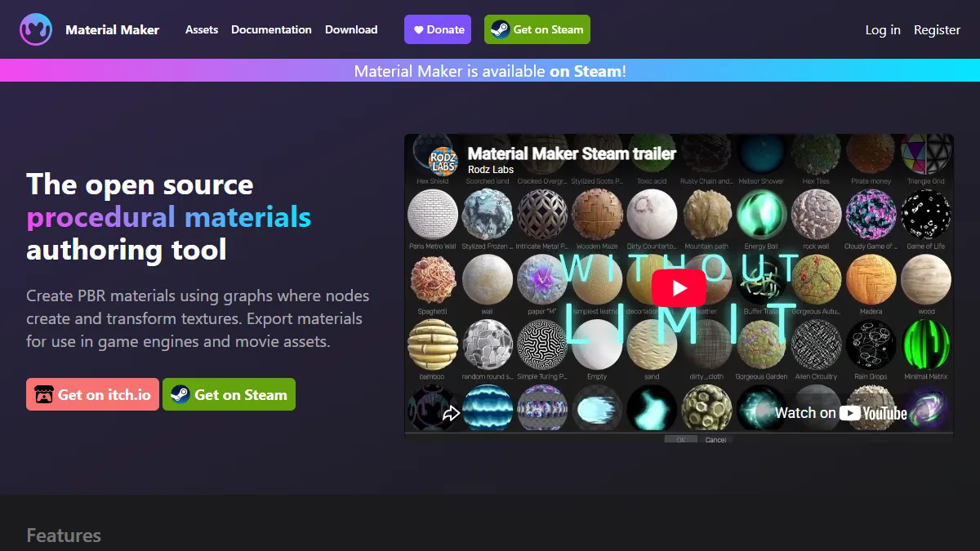Play the Material Maker Steam trailer video
This screenshot has width=980, height=551.
679,287
